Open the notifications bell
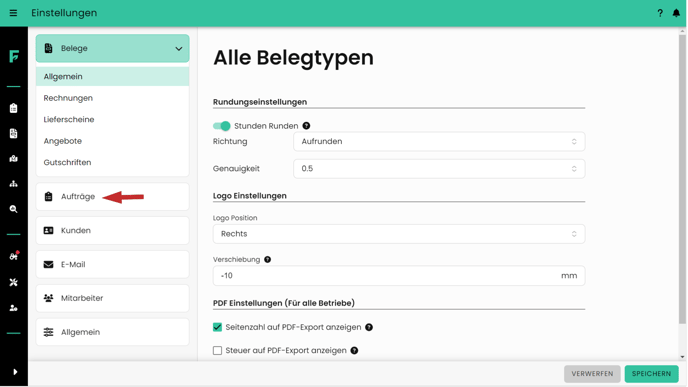The image size is (688, 387). pyautogui.click(x=676, y=13)
